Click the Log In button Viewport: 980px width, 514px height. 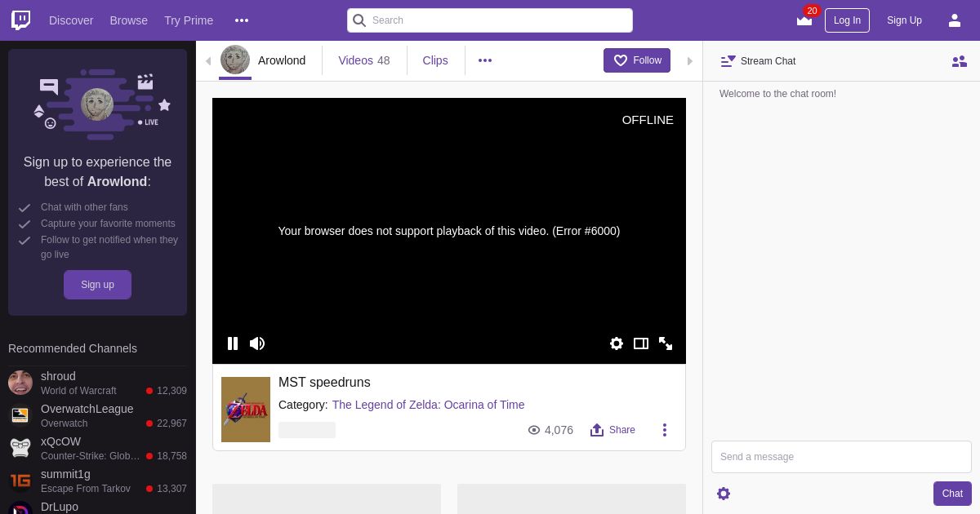coord(847,20)
